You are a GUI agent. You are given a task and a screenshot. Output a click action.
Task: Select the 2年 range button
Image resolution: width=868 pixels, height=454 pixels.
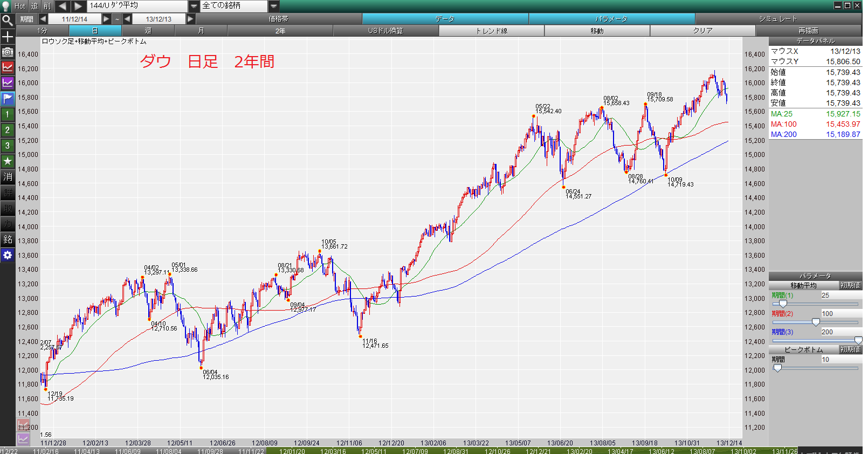click(280, 31)
